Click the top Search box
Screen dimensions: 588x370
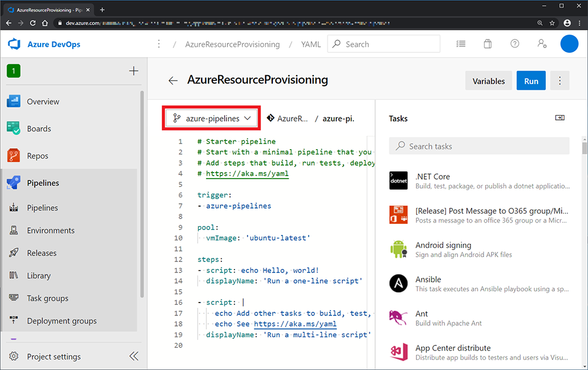[383, 44]
